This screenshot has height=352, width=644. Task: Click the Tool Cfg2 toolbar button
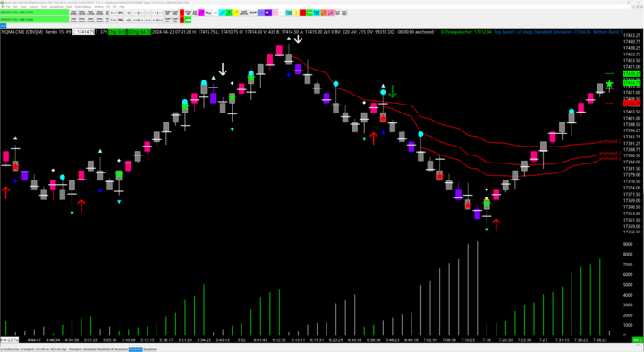[343, 13]
